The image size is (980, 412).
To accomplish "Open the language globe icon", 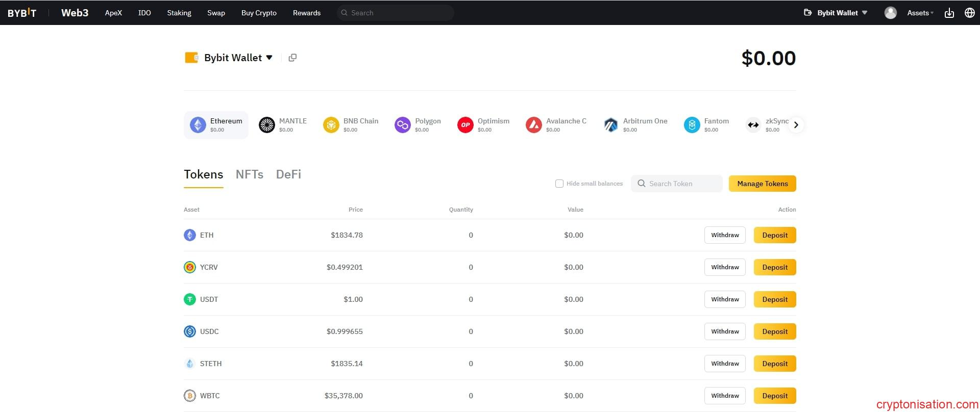I will coord(969,13).
